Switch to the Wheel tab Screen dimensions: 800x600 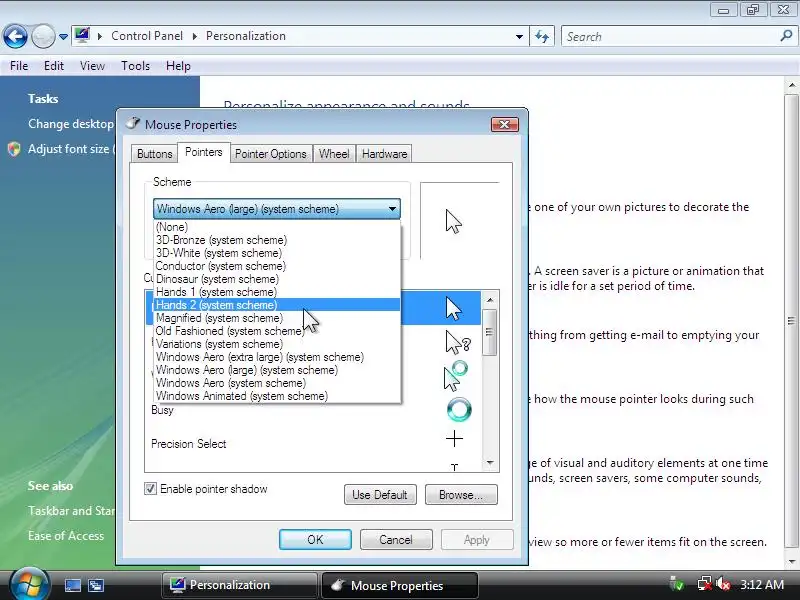(x=334, y=154)
